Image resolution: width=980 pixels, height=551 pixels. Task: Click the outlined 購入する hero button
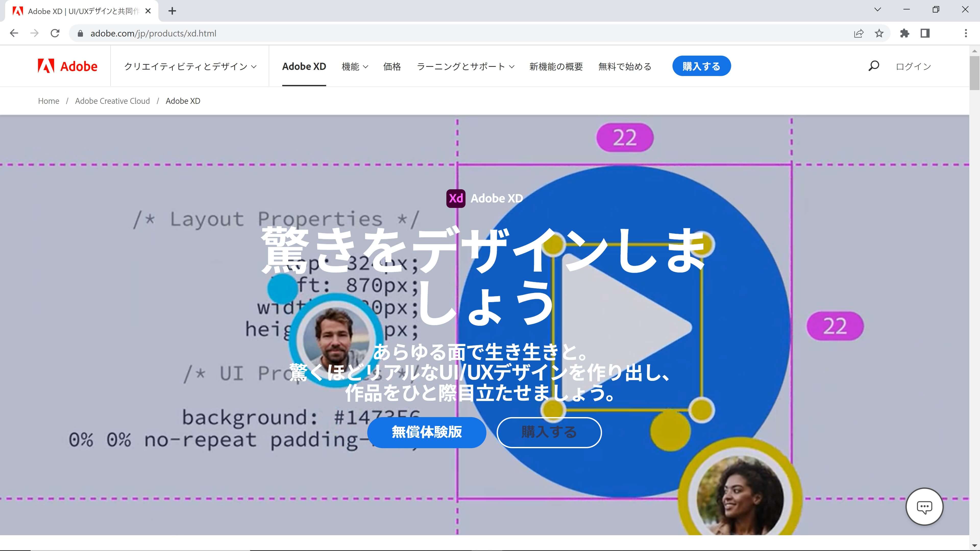pos(549,432)
